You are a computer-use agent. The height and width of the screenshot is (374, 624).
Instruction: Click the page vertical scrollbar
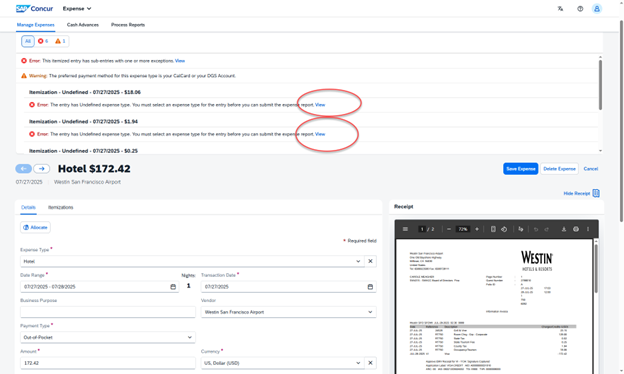click(x=621, y=121)
